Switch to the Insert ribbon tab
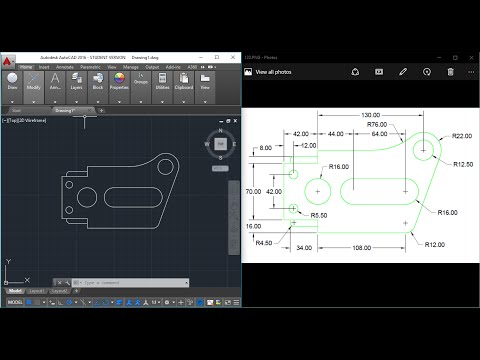This screenshot has height=360, width=480. click(x=44, y=67)
